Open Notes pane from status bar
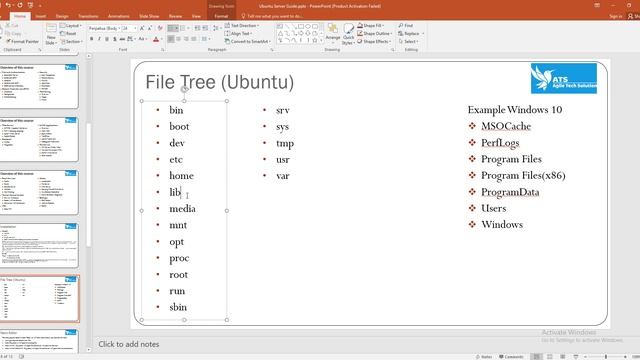This screenshot has width=640, height=360. (484, 357)
